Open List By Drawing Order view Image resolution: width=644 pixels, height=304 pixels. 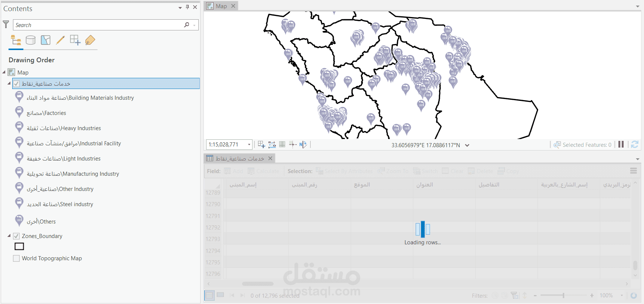[16, 40]
